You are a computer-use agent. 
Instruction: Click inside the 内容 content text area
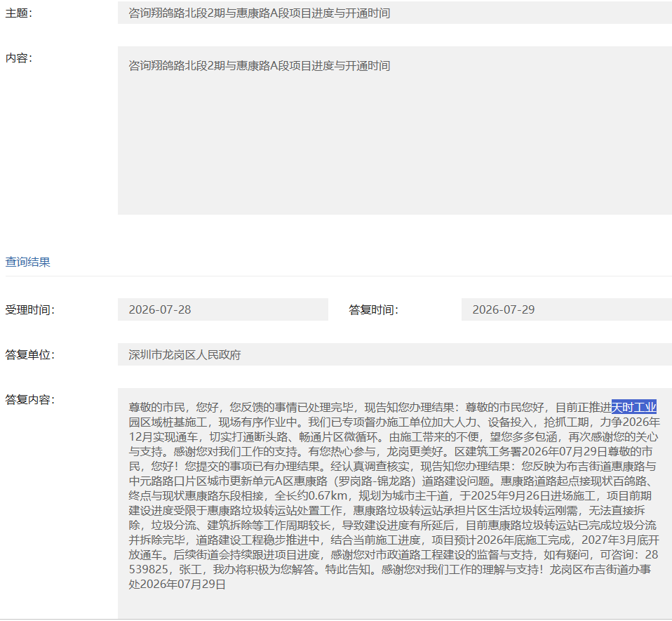point(395,131)
